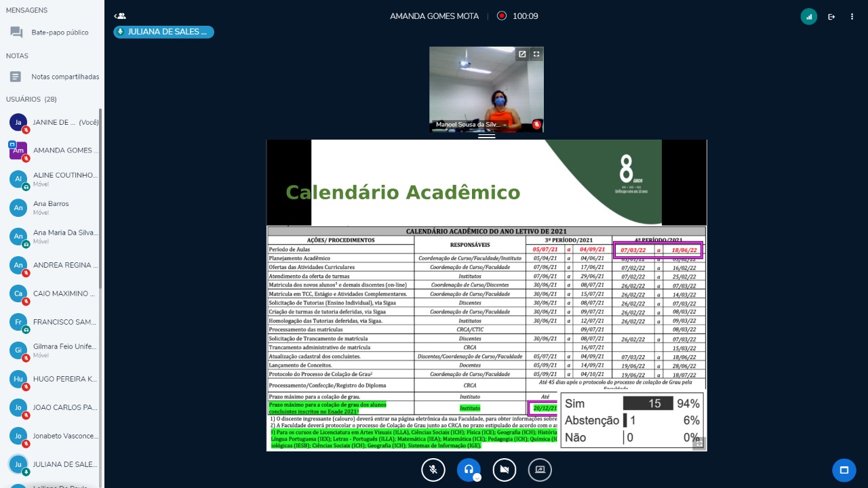
Task: Open the connection status indicator
Action: (809, 17)
